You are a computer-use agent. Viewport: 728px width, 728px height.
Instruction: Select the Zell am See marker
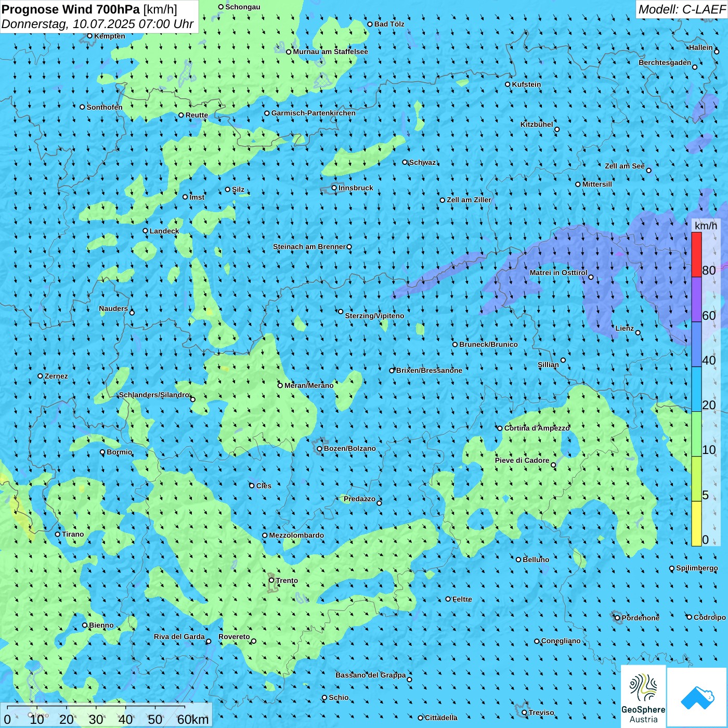tap(648, 170)
